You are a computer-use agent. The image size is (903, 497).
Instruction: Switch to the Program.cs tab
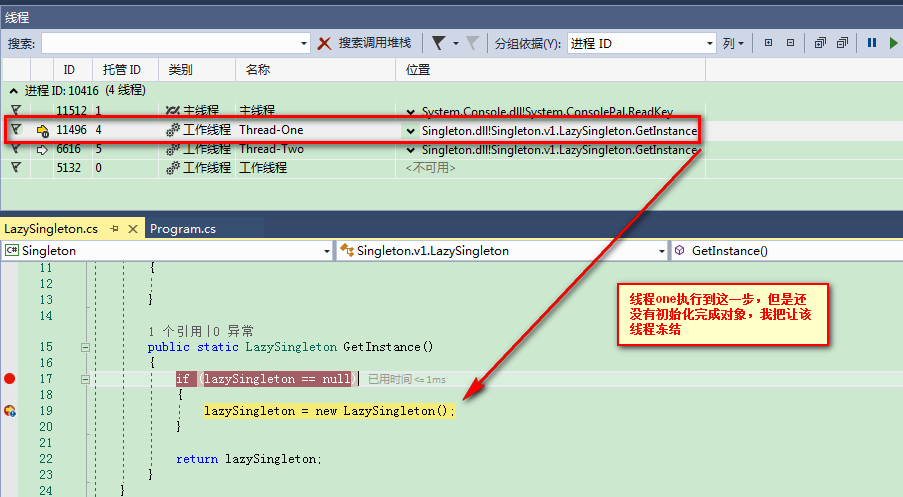pos(183,229)
